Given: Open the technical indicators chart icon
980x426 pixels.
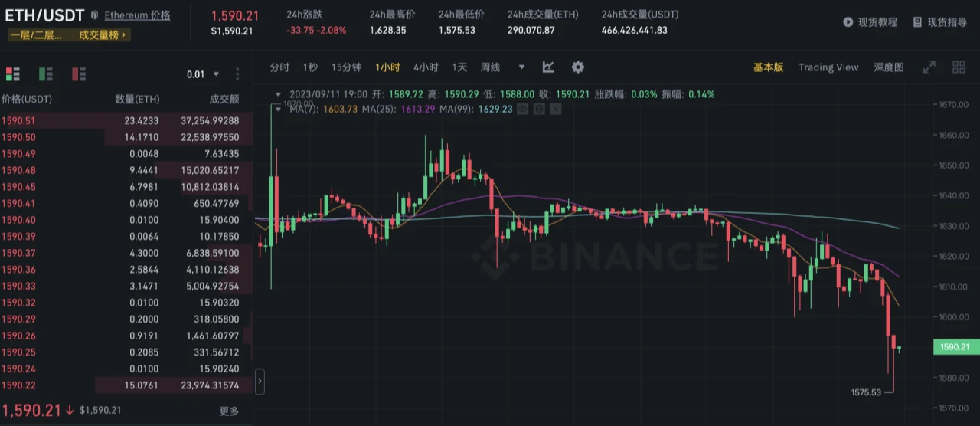Looking at the screenshot, I should click(x=548, y=67).
